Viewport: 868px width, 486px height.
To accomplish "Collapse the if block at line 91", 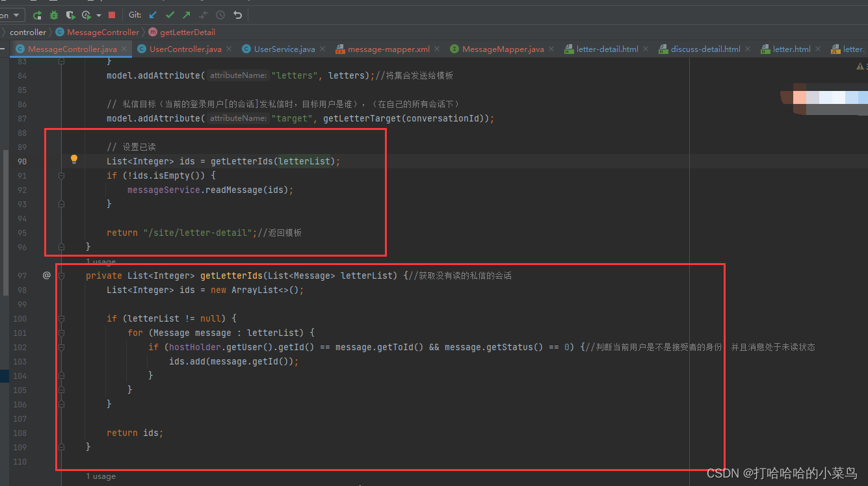I will click(x=62, y=175).
